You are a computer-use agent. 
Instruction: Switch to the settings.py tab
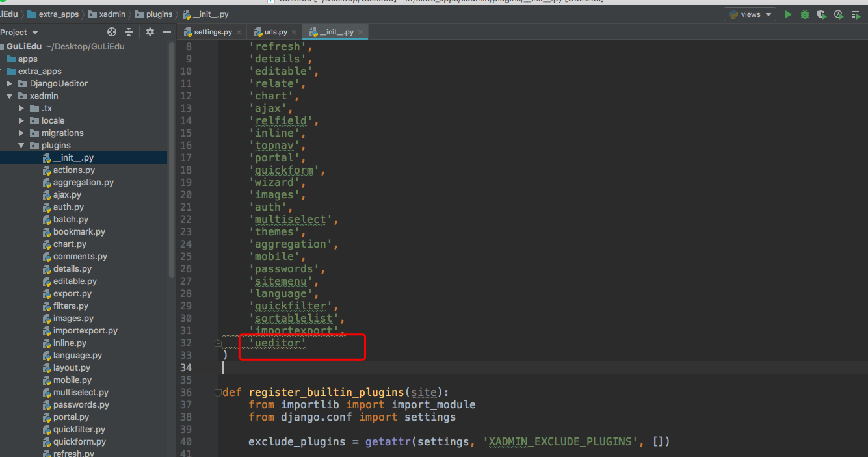(x=213, y=32)
